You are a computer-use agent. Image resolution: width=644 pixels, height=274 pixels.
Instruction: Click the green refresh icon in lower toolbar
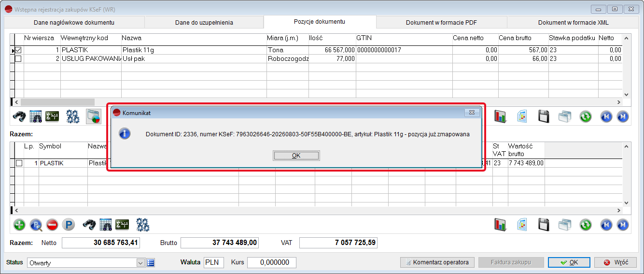pos(586,225)
